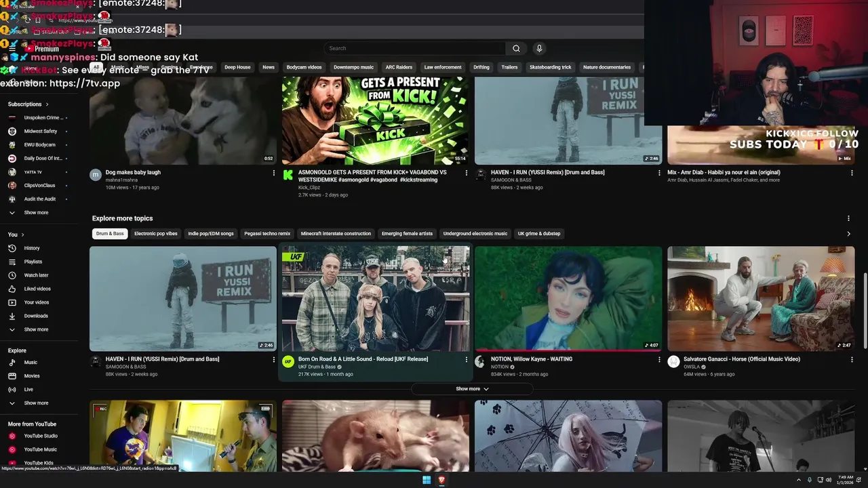Select Underground electronic music topic chip

475,234
